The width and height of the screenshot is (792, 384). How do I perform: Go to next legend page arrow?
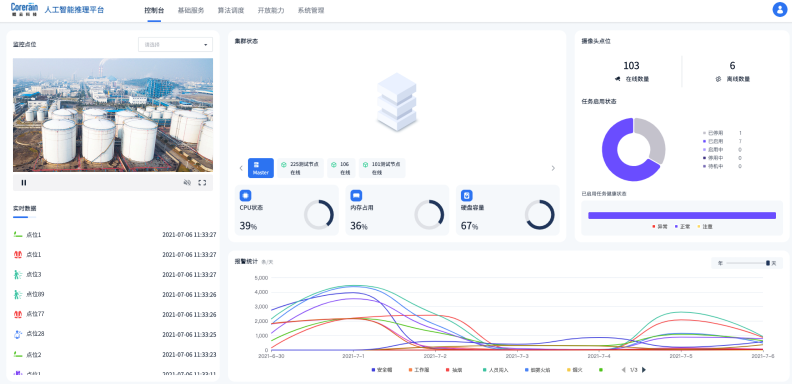coord(644,370)
